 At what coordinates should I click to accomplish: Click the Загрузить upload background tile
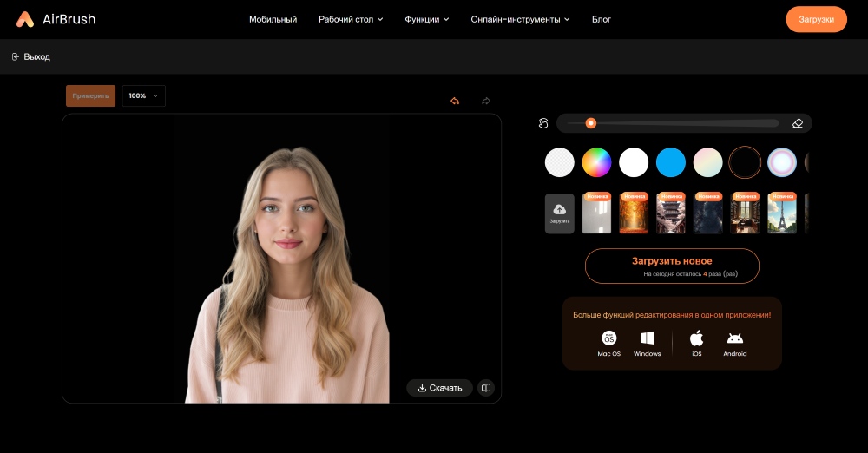[560, 213]
